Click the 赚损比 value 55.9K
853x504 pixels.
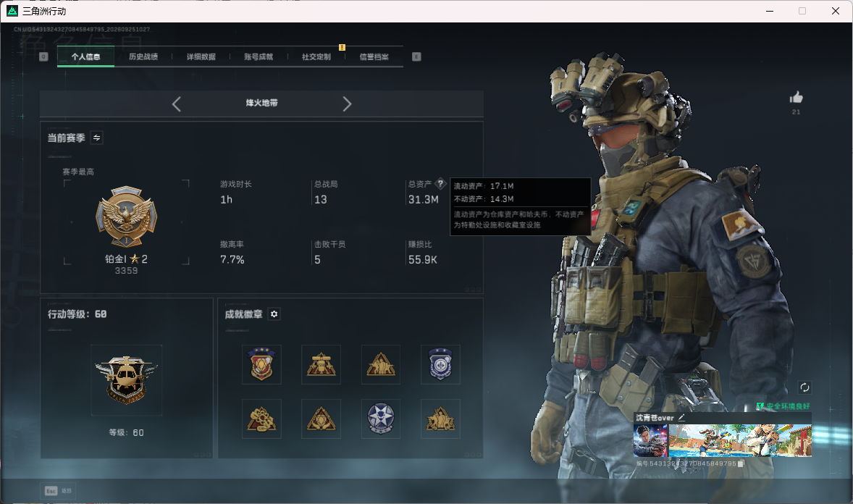[423, 260]
